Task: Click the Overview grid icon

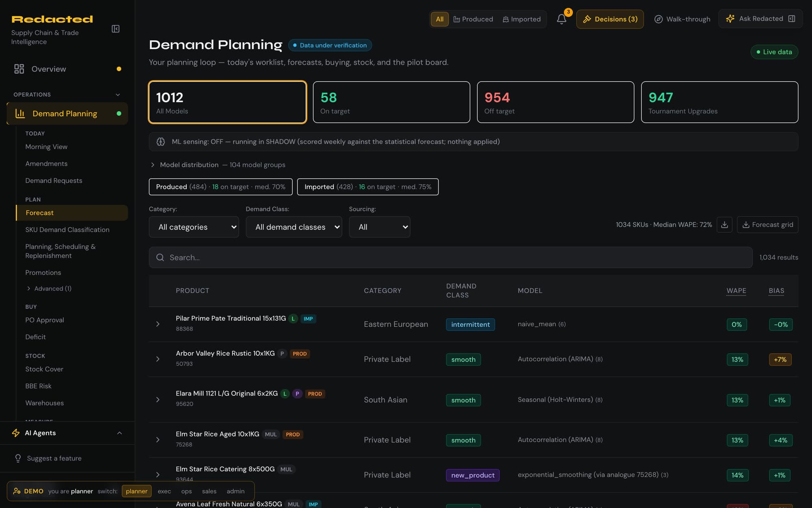Action: click(19, 69)
